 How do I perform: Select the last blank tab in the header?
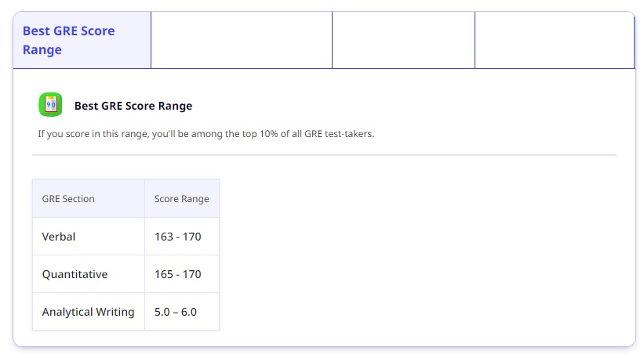click(555, 40)
